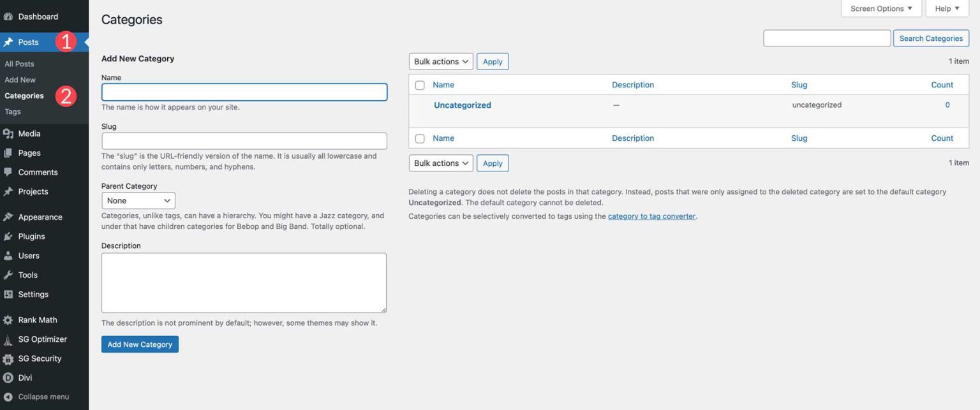Switch to All Posts

[19, 63]
